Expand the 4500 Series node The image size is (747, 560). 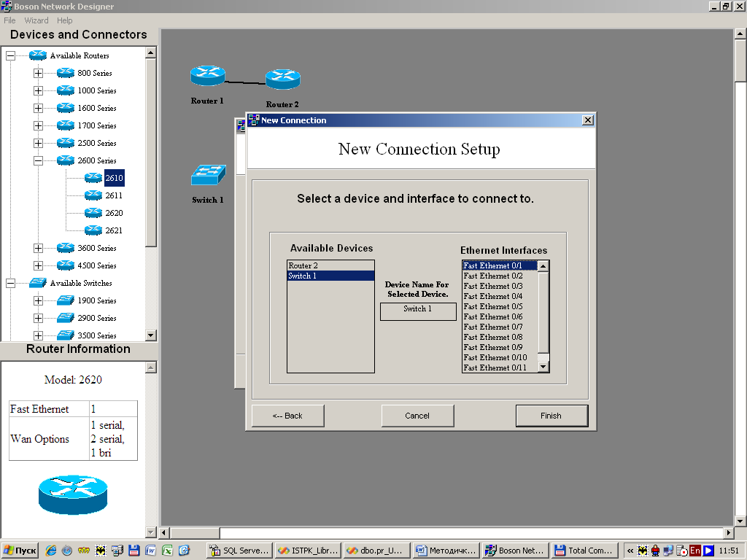click(38, 265)
